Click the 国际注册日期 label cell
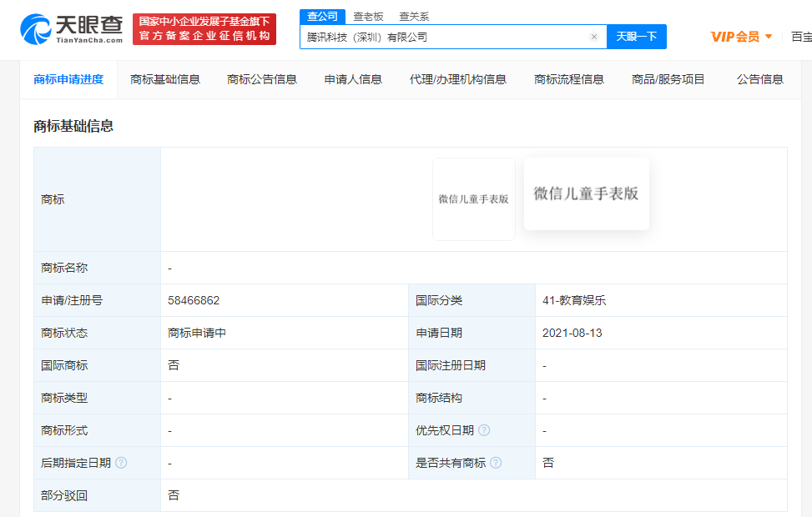812x517 pixels. [472, 365]
